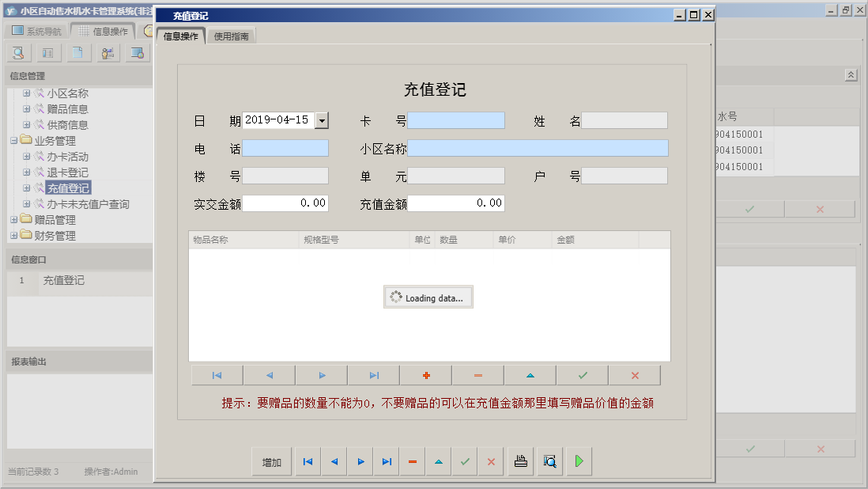This screenshot has width=868, height=489.
Task: Jump to first record with navigation arrow
Action: click(308, 461)
